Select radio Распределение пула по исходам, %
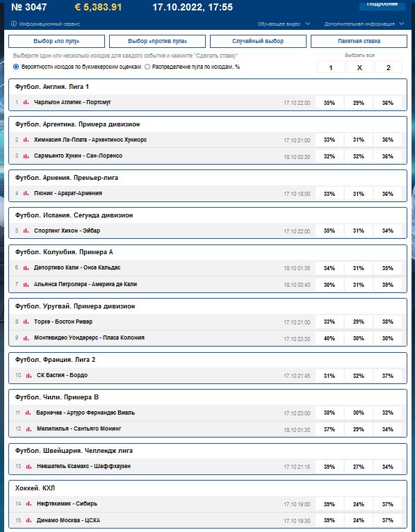 pyautogui.click(x=147, y=67)
